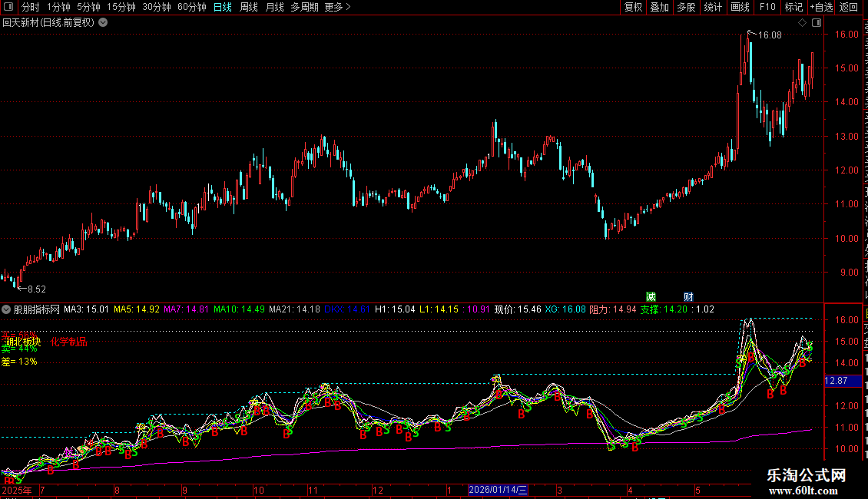Click the 16.08 high price label
868x499 pixels.
[770, 35]
